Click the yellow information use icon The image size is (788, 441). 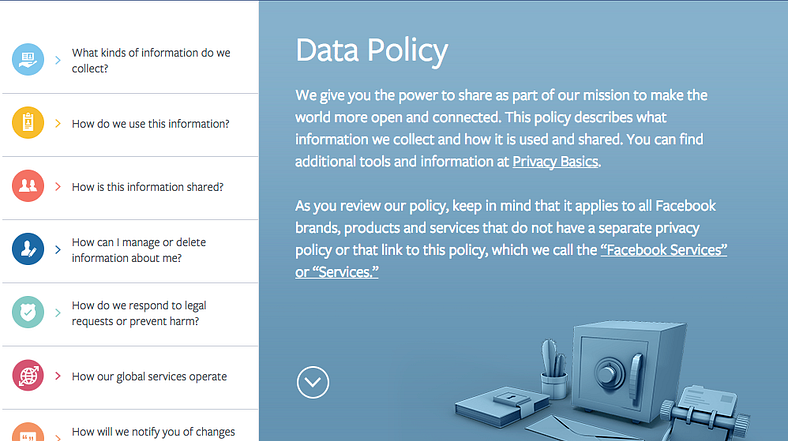[x=28, y=123]
